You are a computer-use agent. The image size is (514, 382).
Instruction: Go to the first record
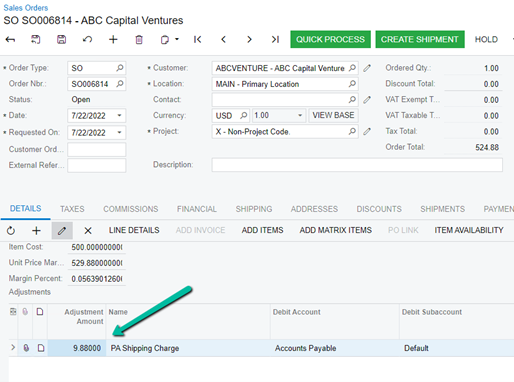coord(197,39)
